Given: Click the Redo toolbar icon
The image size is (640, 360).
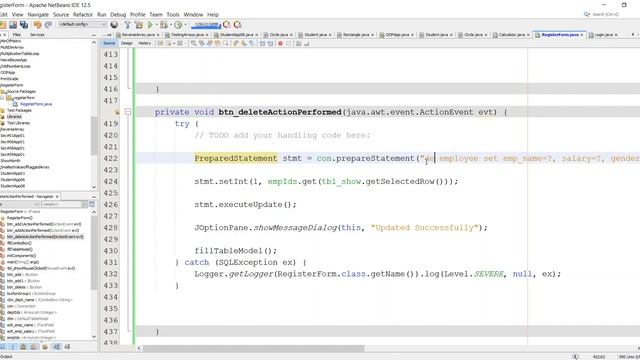Looking at the screenshot, I should click(x=48, y=25).
